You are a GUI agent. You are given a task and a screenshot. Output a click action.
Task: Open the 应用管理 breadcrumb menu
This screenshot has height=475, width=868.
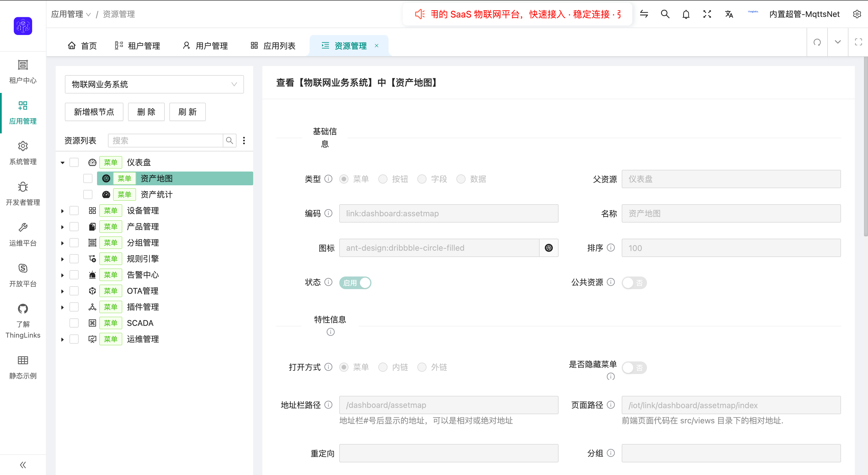coord(71,14)
